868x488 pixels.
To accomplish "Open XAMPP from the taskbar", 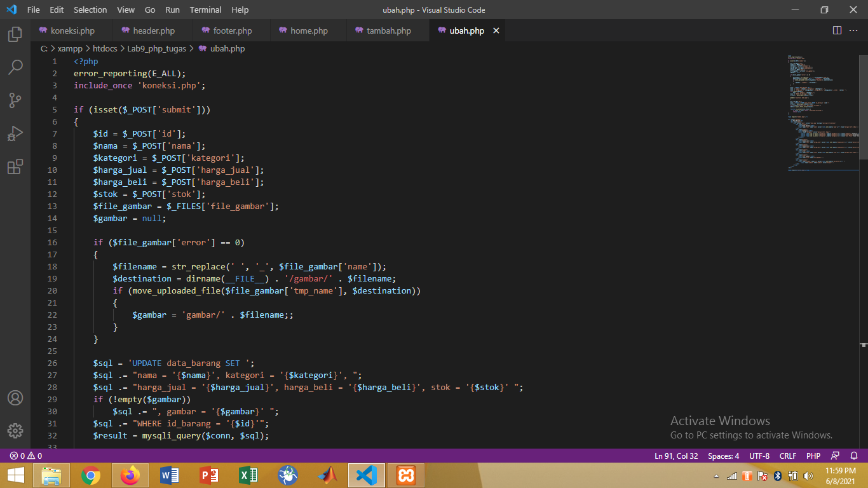I will pos(406,475).
